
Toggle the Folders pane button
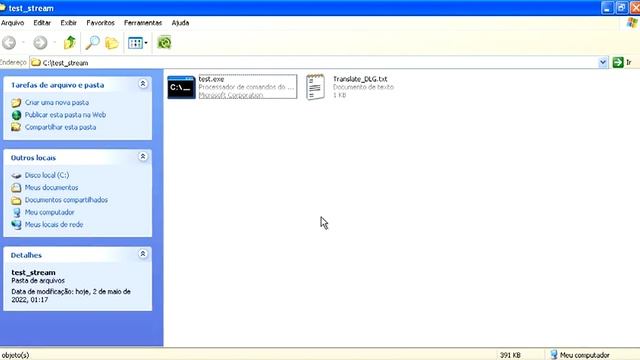pos(111,42)
